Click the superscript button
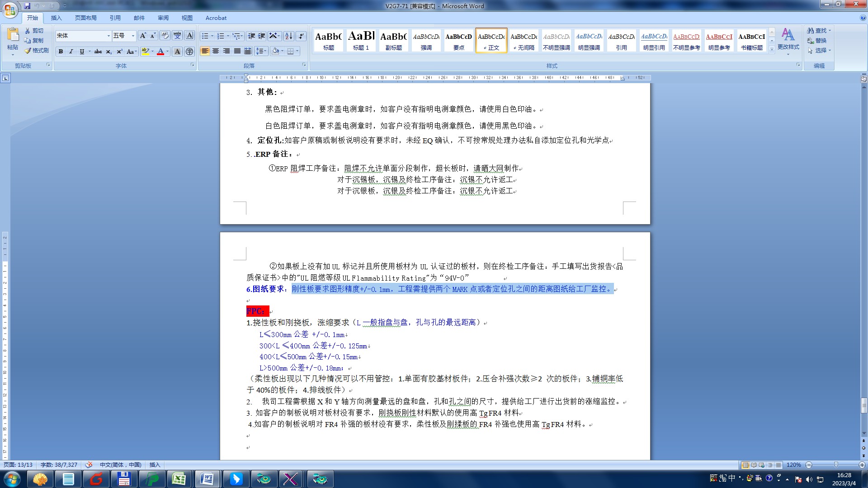Image resolution: width=868 pixels, height=488 pixels. 119,52
